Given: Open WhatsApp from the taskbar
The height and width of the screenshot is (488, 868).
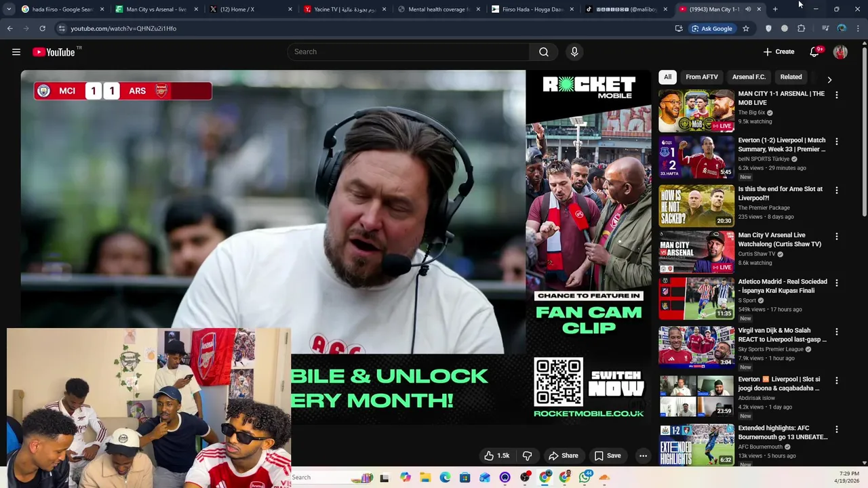Looking at the screenshot, I should click(585, 477).
